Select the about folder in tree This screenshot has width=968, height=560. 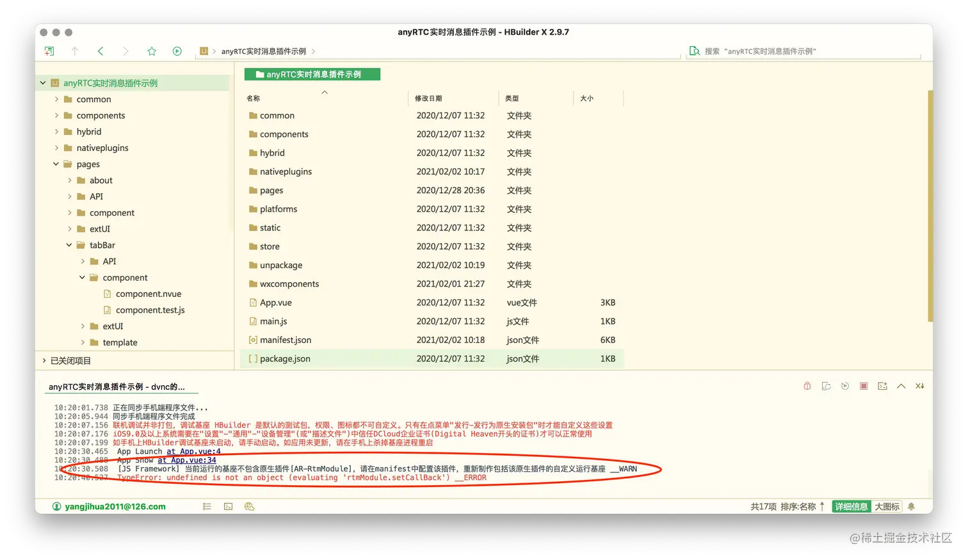pyautogui.click(x=101, y=180)
